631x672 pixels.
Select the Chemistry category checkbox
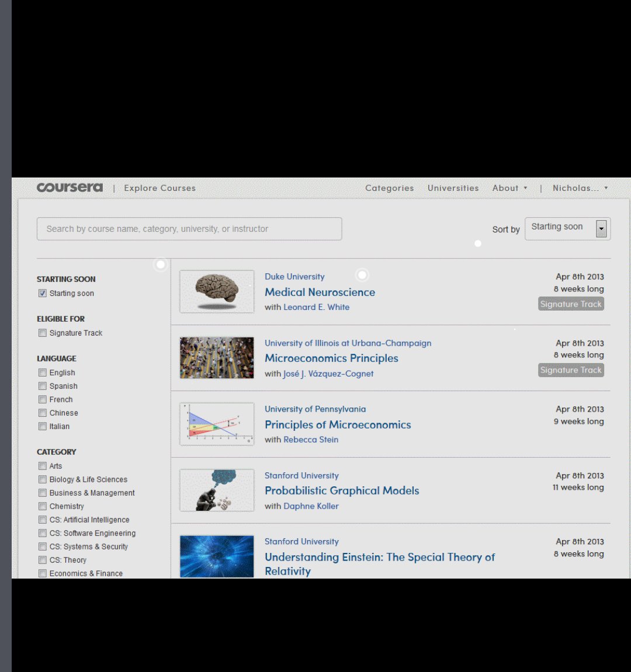click(43, 506)
